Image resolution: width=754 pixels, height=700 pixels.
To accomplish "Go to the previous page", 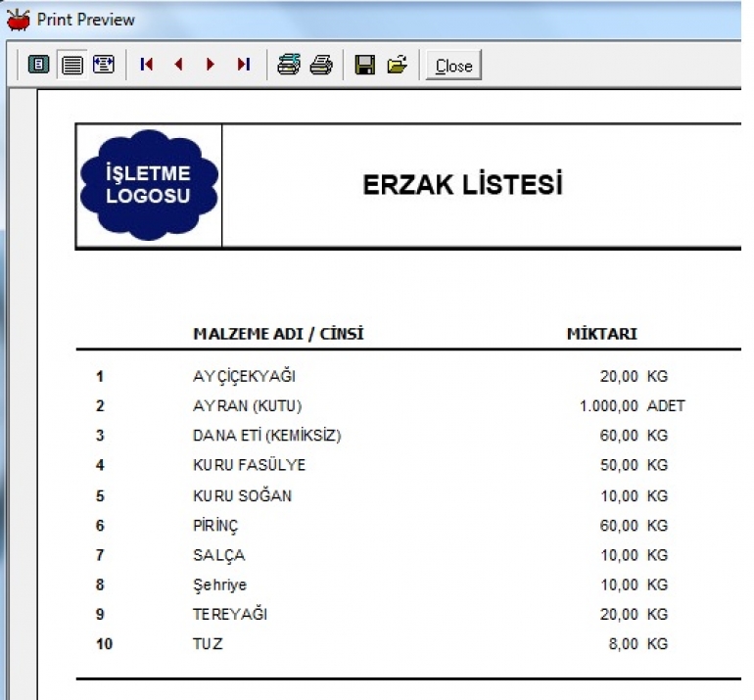I will tap(179, 64).
